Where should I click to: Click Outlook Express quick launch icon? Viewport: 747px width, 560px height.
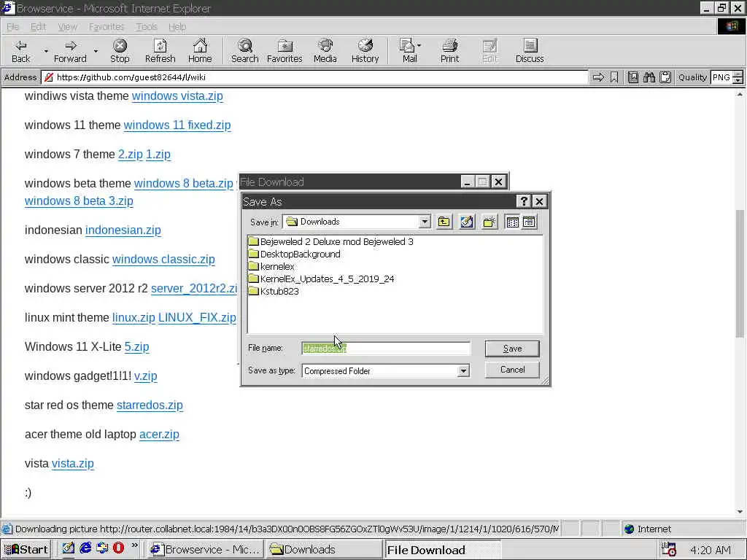102,548
